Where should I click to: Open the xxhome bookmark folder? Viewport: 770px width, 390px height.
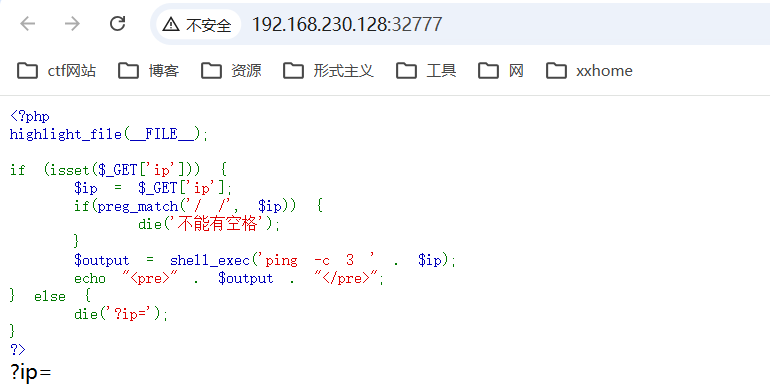coord(589,71)
